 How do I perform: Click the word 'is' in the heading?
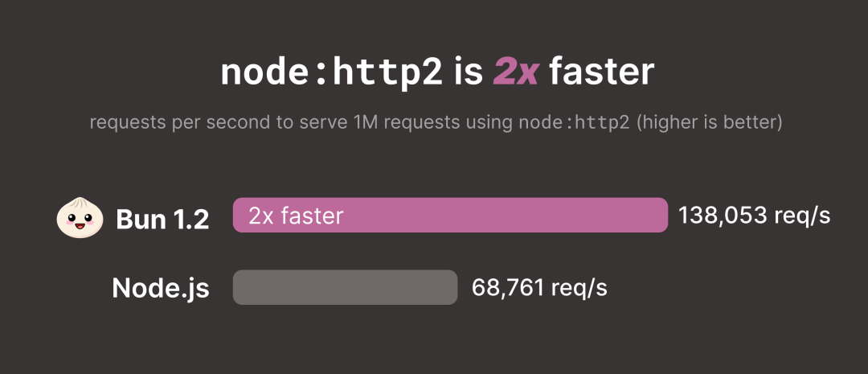click(469, 72)
